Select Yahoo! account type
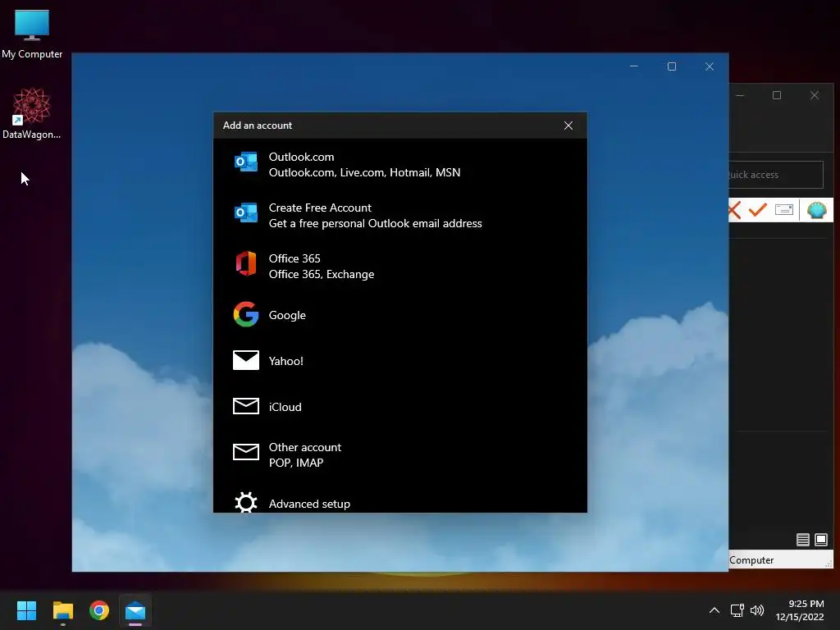 (x=400, y=361)
